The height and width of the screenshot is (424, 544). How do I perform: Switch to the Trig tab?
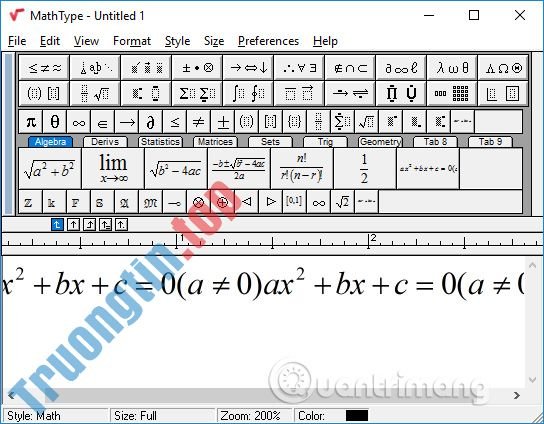click(325, 142)
